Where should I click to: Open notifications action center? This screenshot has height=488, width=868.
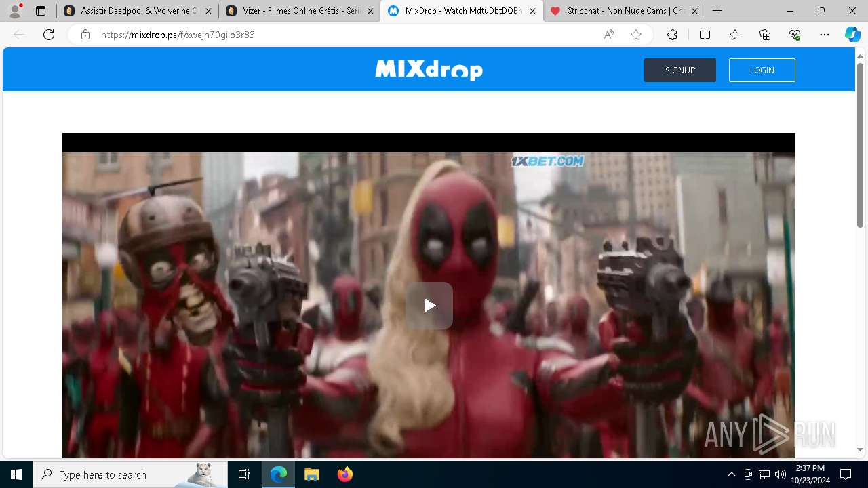click(x=846, y=474)
